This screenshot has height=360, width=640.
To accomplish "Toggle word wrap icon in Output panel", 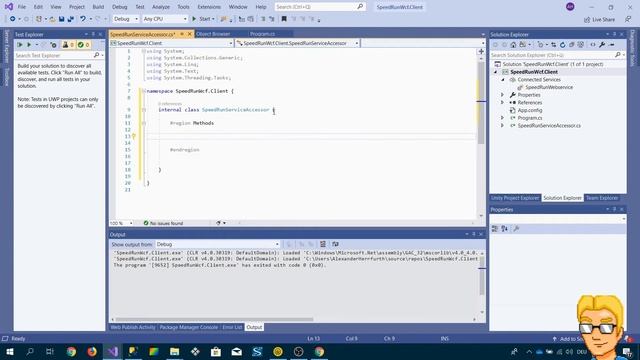I will pos(335,244).
